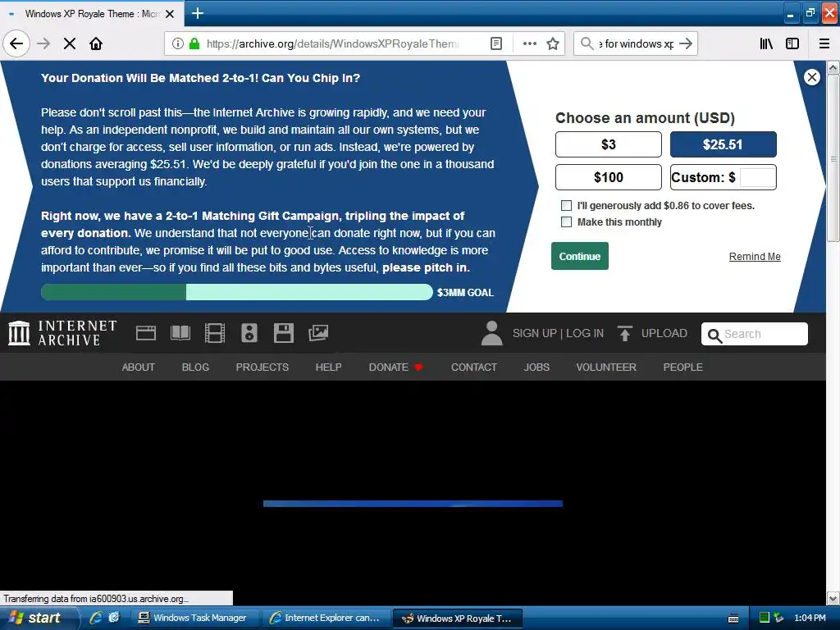Toggle reader view icon
Screen dimensions: 840x630
pos(496,43)
